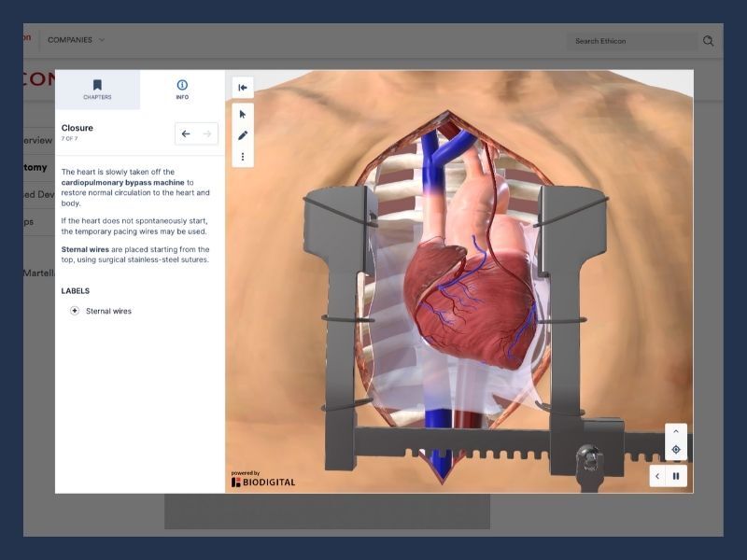Pause the animation playback
This screenshot has height=560, width=747.
[676, 476]
